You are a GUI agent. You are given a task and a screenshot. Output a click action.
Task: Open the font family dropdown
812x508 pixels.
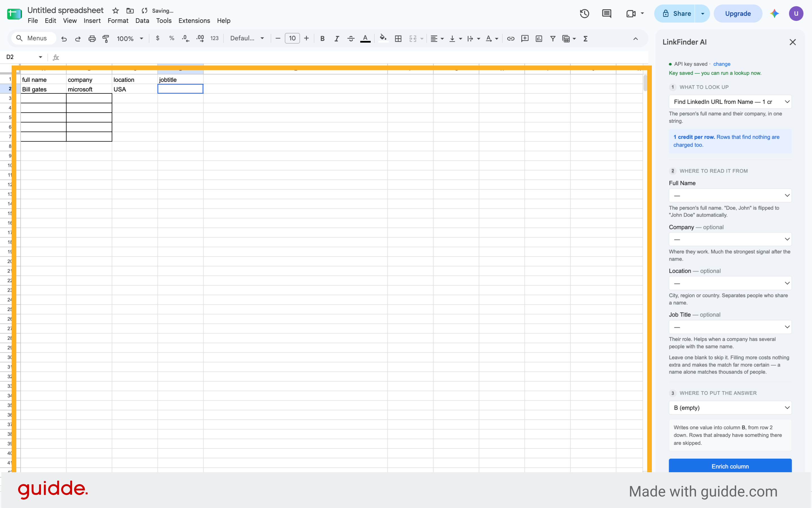point(247,38)
